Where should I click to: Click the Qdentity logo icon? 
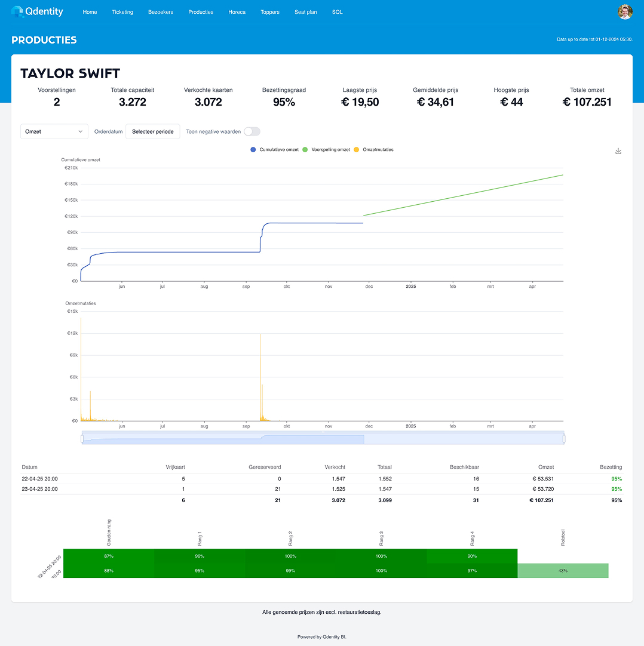click(17, 12)
